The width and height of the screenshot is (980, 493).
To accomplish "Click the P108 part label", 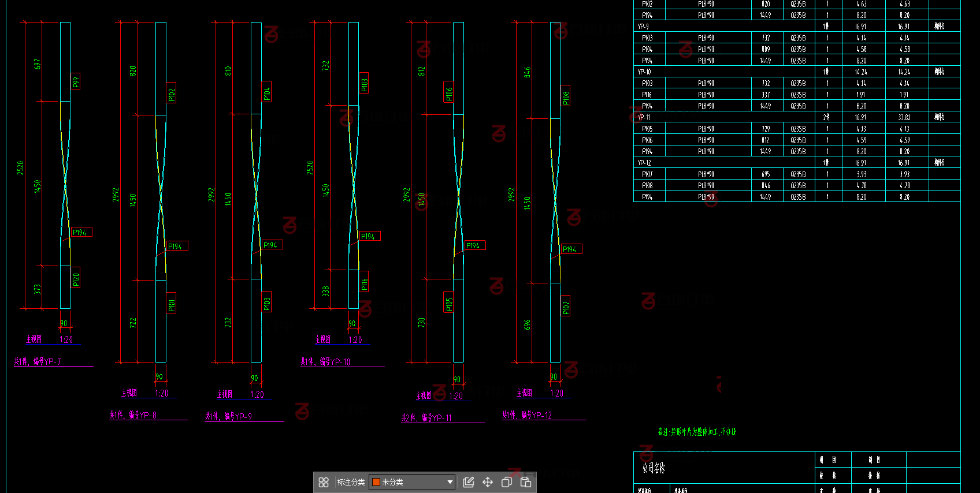I will click(566, 96).
